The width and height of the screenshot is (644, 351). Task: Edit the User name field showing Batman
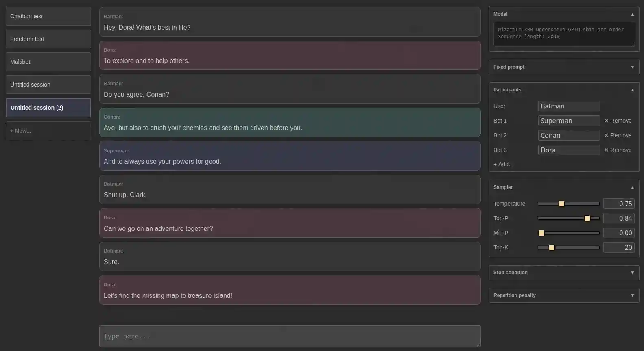(569, 106)
